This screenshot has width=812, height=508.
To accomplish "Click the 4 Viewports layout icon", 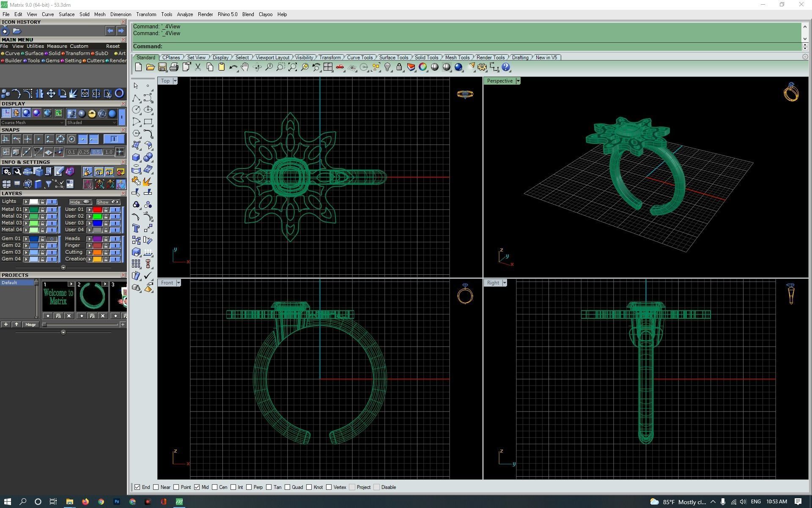I will [328, 67].
